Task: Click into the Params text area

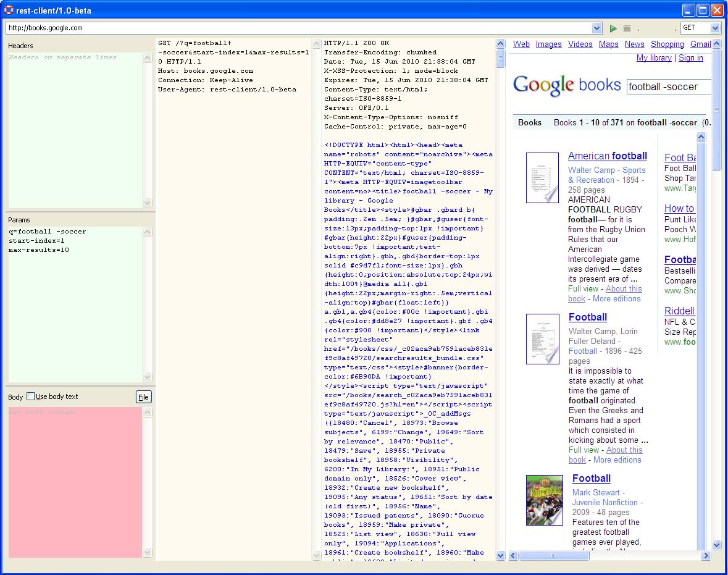Action: pyautogui.click(x=75, y=304)
